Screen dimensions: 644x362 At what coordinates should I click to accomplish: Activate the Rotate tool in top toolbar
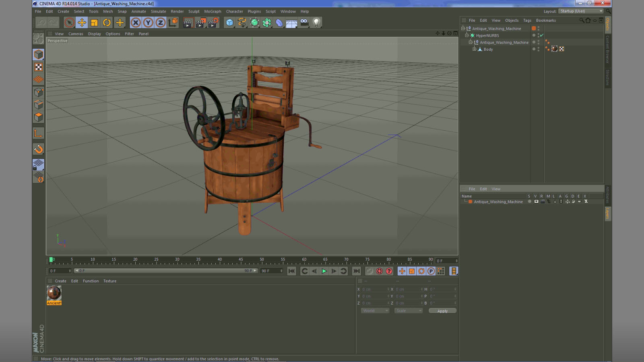point(107,23)
